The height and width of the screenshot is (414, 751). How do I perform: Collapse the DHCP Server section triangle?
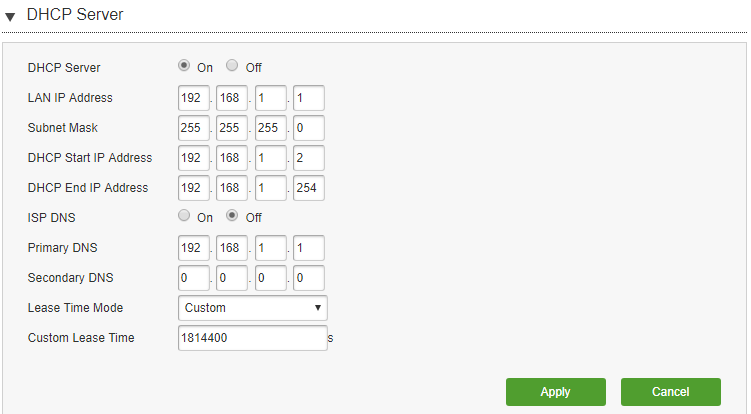click(10, 17)
